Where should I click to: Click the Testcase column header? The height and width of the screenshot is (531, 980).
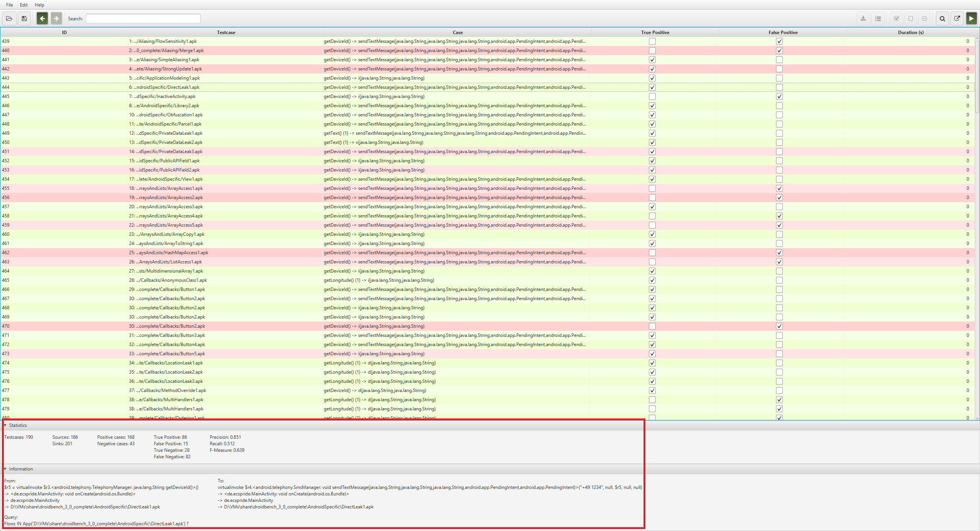click(x=226, y=33)
